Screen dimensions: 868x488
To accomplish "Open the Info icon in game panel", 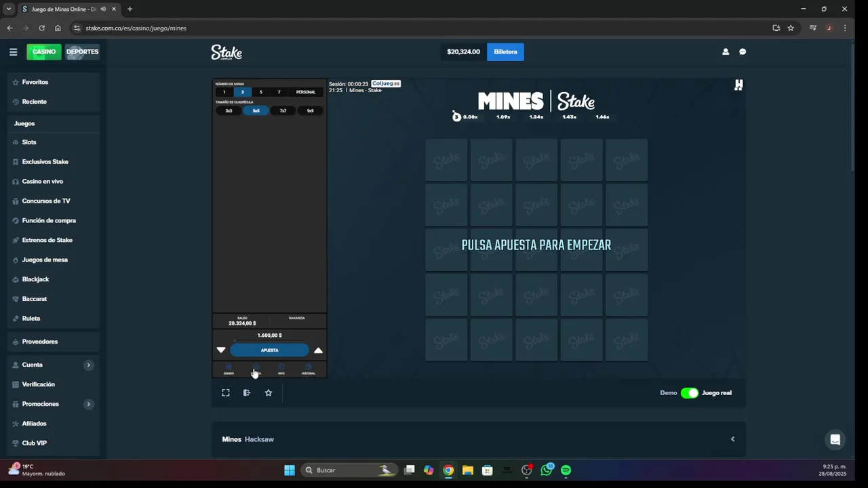I will pyautogui.click(x=281, y=369).
